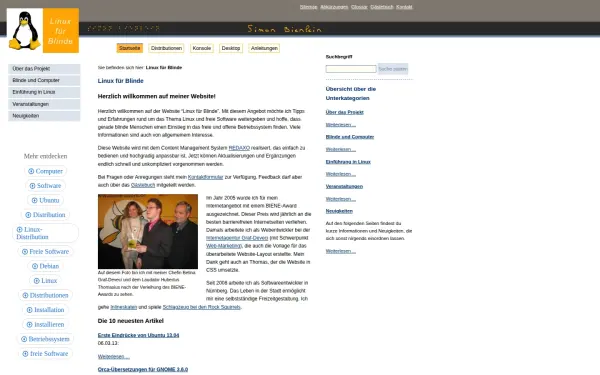Click the Suche starten button
The image size is (600, 375).
[393, 69]
